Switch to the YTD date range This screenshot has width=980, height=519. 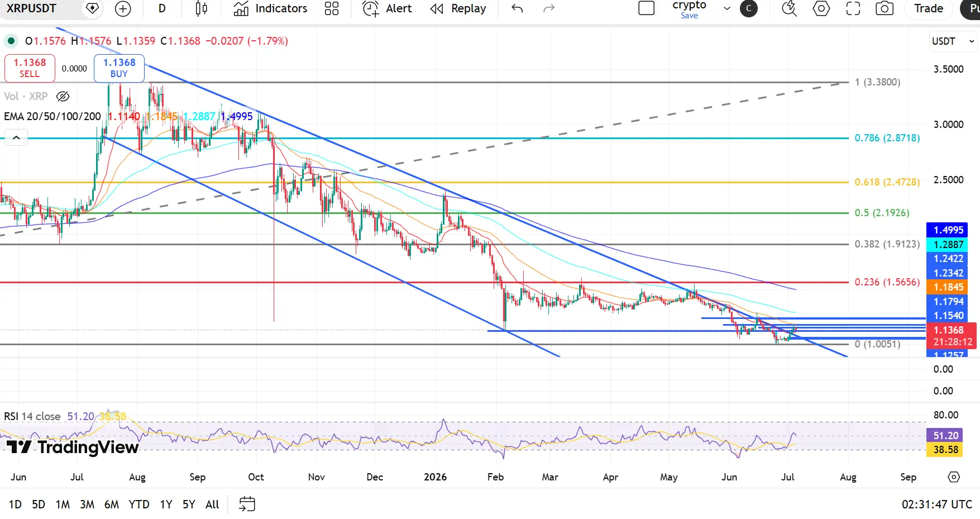pos(139,504)
